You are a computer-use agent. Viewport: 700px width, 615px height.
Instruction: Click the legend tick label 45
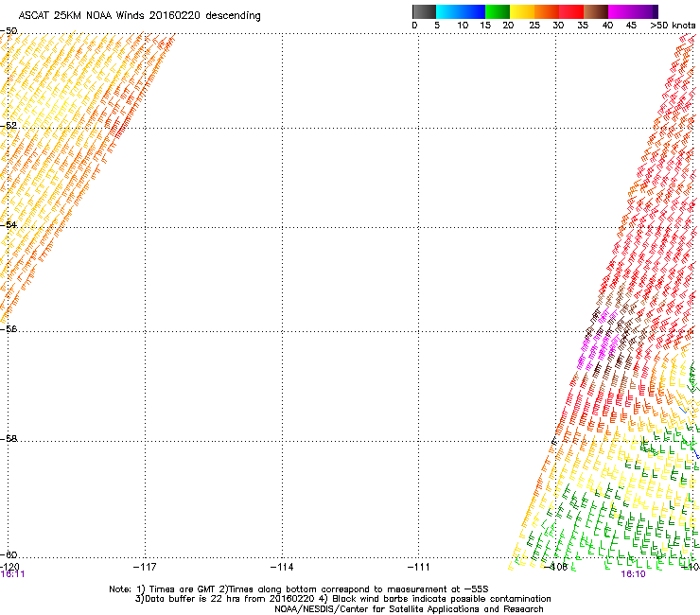tap(631, 26)
